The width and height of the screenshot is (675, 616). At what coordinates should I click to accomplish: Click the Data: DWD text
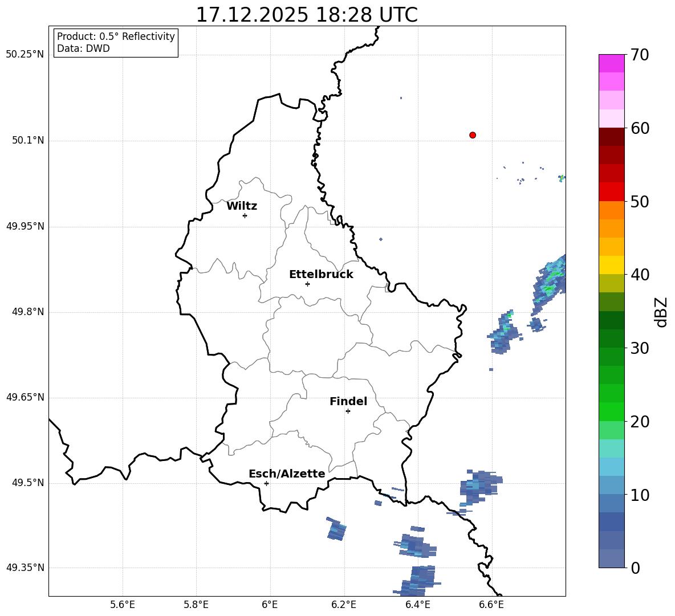[x=83, y=48]
